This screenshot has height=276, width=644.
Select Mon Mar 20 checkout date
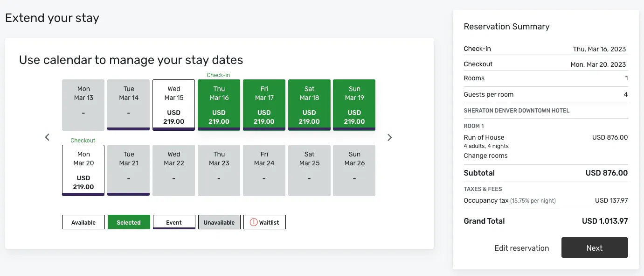[x=83, y=170]
